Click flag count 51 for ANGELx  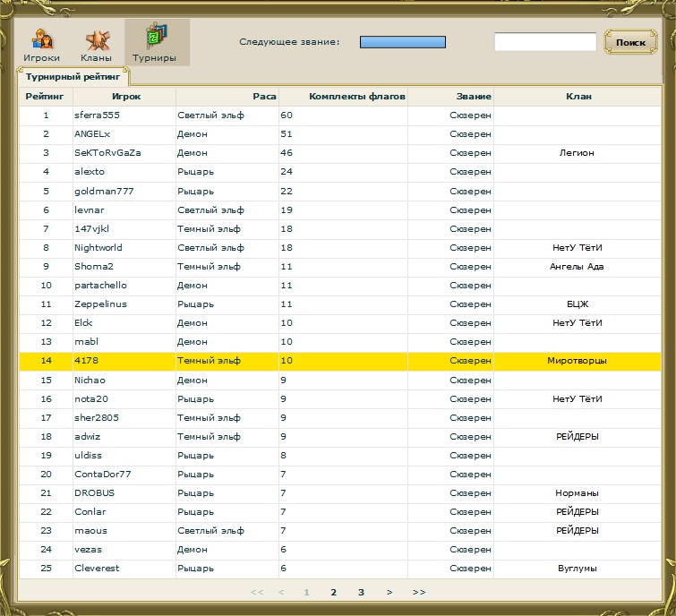(287, 134)
